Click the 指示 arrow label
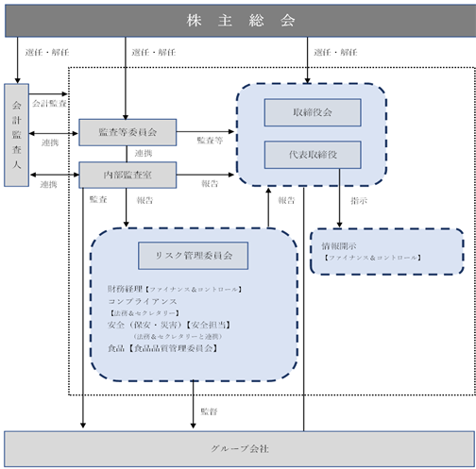 [359, 201]
